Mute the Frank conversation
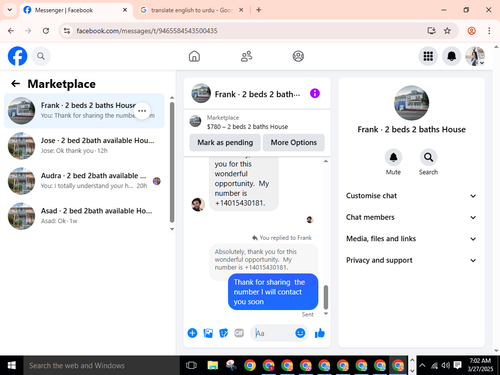 coord(393,157)
